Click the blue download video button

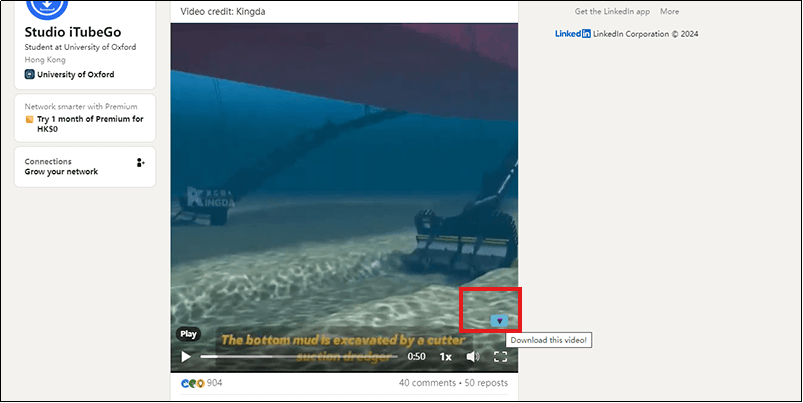(x=499, y=321)
